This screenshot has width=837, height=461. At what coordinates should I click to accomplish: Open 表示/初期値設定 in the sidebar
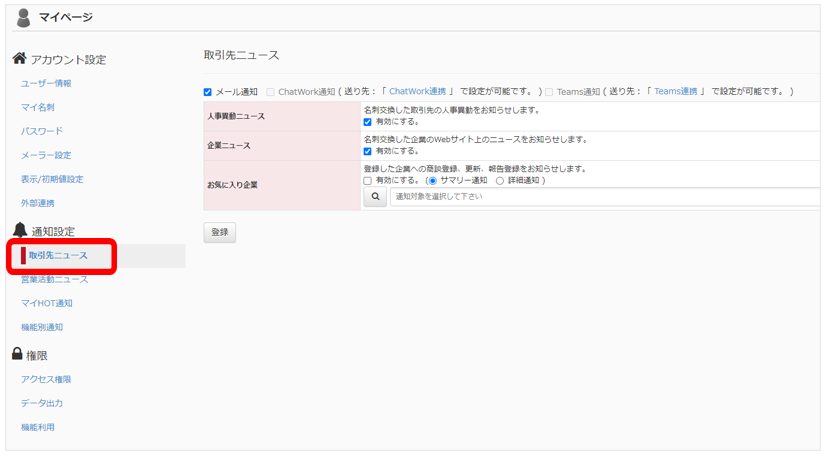tap(52, 179)
